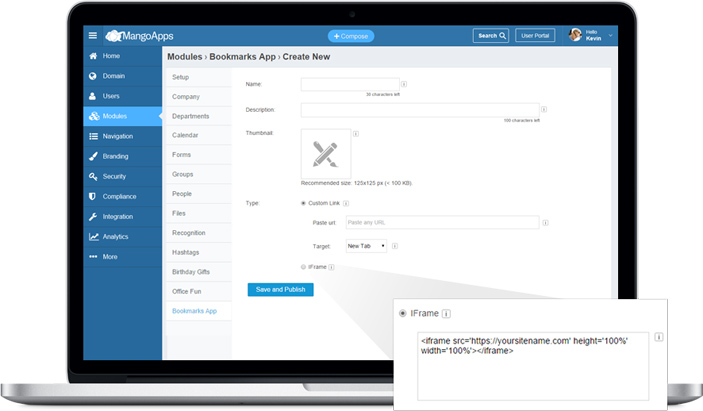Click the magnifier icon in Search button
The width and height of the screenshot is (703, 411).
[503, 35]
